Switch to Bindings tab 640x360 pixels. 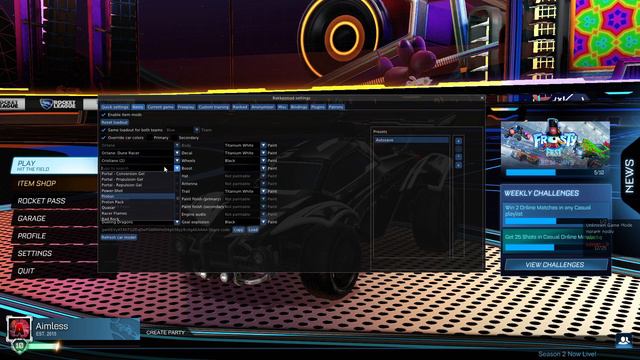click(299, 107)
